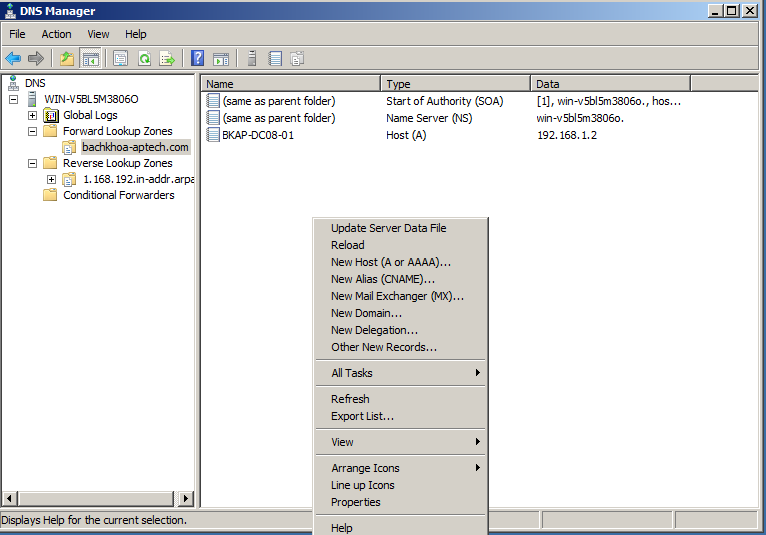This screenshot has height=535, width=766.
Task: Open the File menu
Action: (x=17, y=34)
